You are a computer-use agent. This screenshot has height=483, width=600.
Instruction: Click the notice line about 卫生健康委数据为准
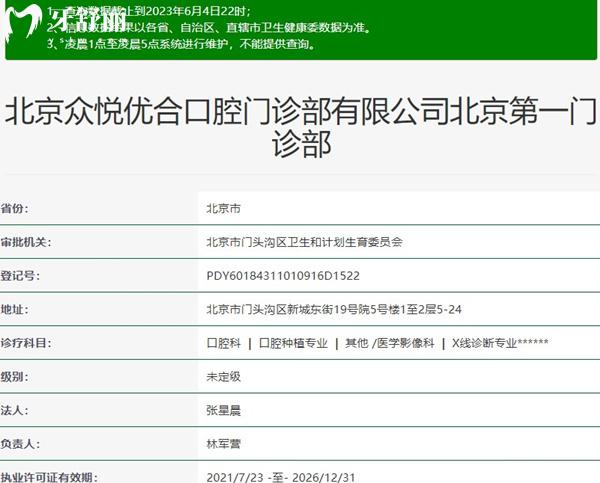(209, 28)
